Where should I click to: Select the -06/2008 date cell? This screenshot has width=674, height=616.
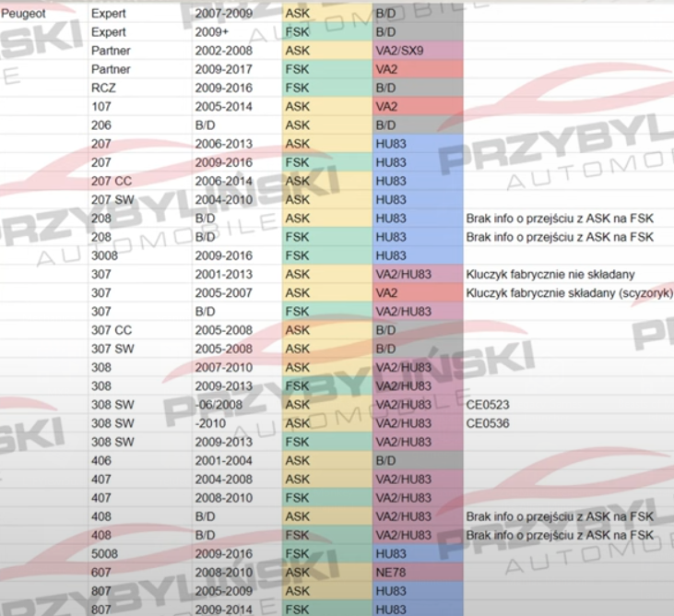point(237,405)
